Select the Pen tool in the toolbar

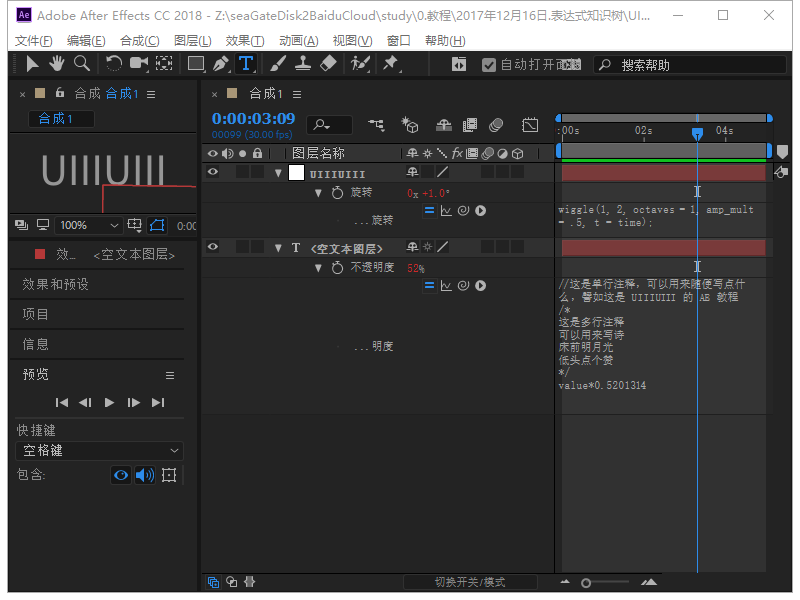click(x=220, y=63)
